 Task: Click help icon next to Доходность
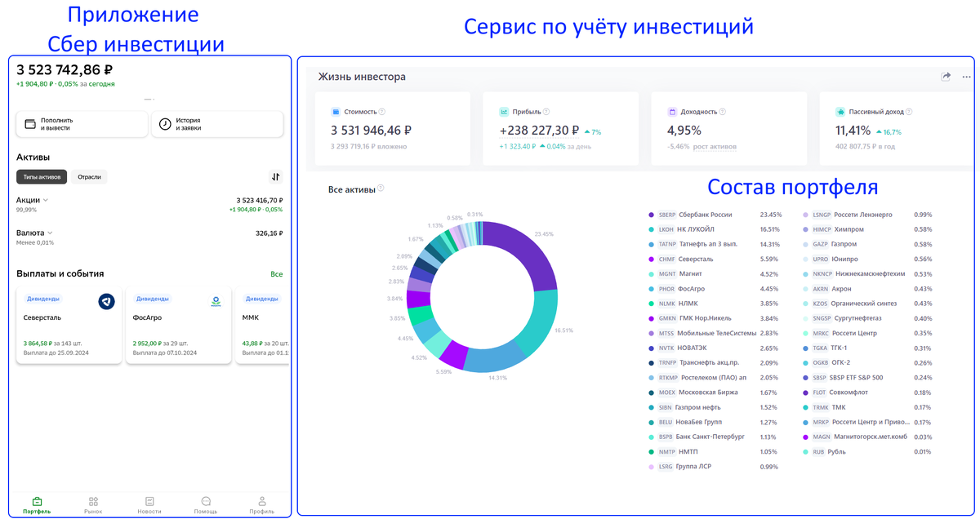point(723,112)
